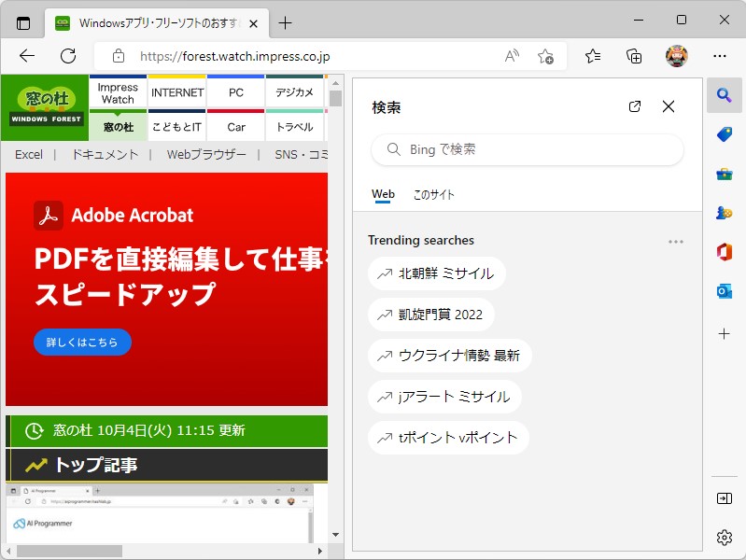Click the horizontal scrollbar left arrow
746x560 pixels.
click(9, 551)
